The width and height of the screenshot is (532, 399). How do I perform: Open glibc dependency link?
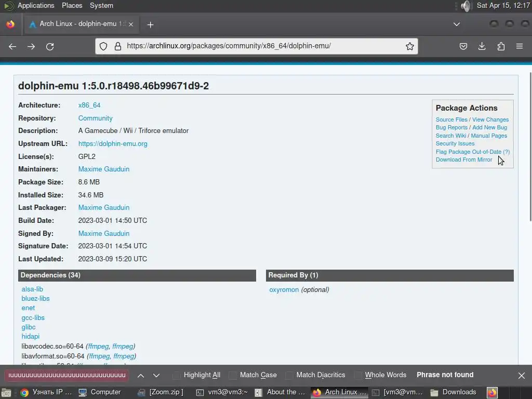click(x=29, y=327)
